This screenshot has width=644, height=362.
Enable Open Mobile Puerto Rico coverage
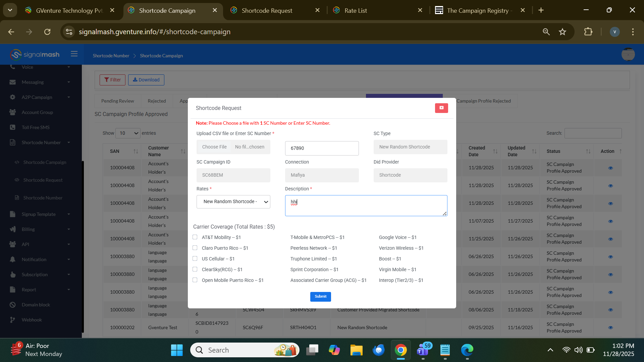195,280
